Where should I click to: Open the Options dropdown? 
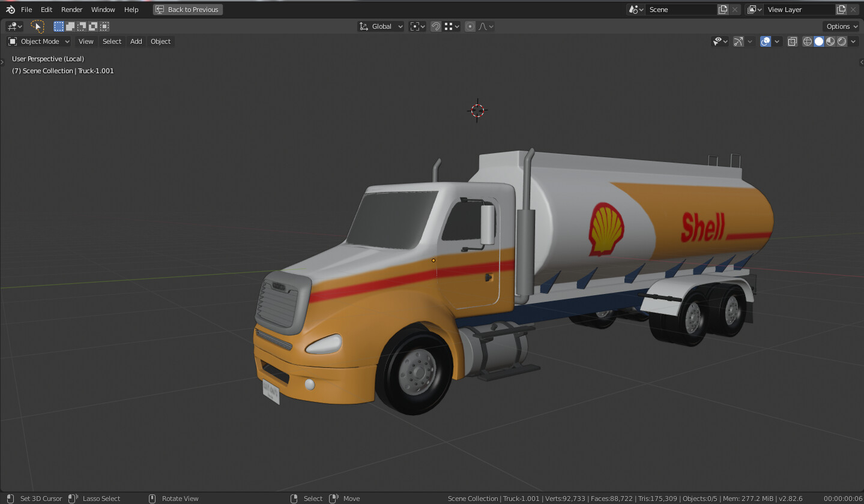click(x=841, y=26)
